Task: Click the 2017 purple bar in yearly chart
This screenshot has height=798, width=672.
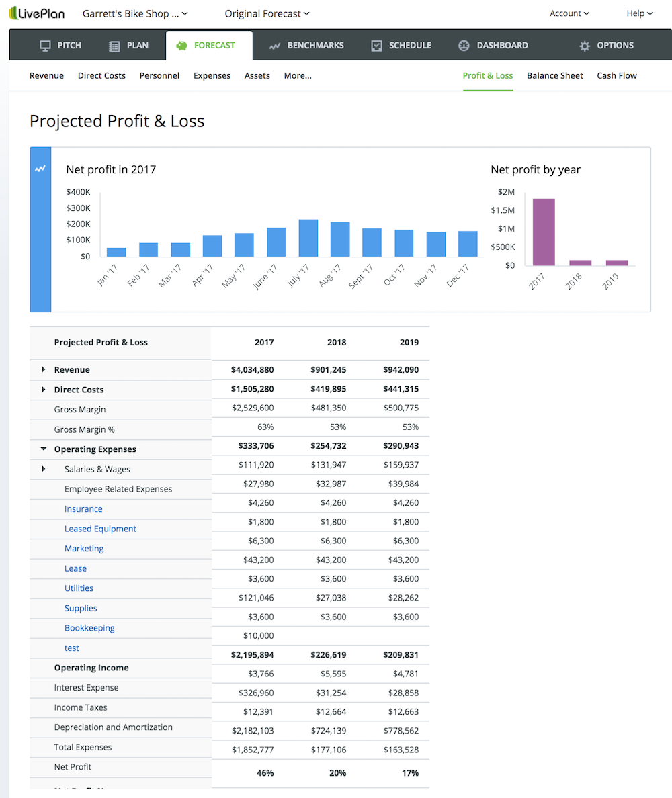Action: (x=544, y=232)
